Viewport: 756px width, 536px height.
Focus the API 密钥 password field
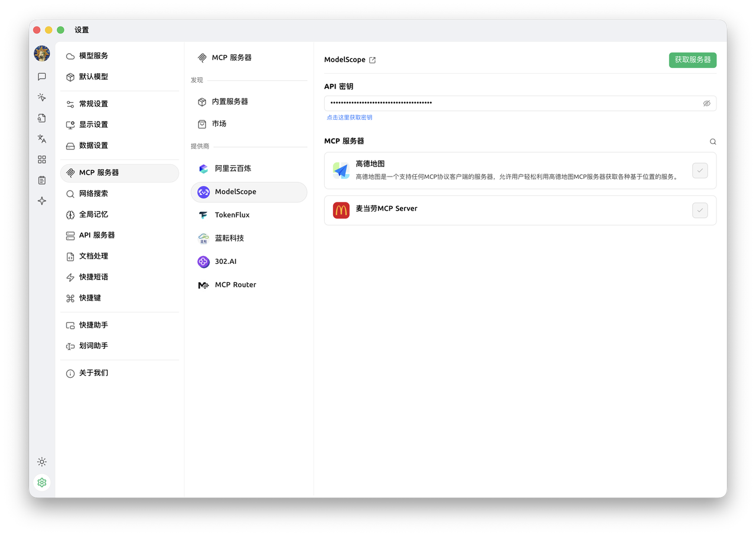[x=520, y=103]
